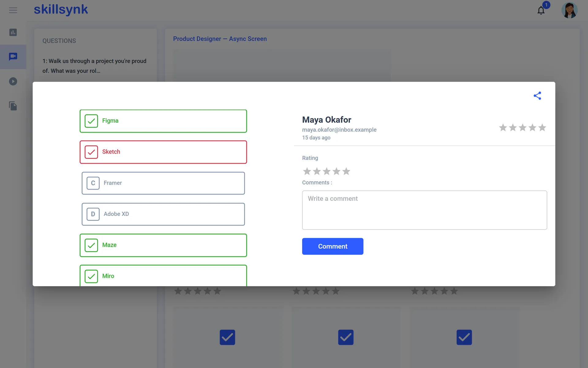The height and width of the screenshot is (368, 588).
Task: Click third star beside Maya Okafor name
Action: tap(522, 127)
